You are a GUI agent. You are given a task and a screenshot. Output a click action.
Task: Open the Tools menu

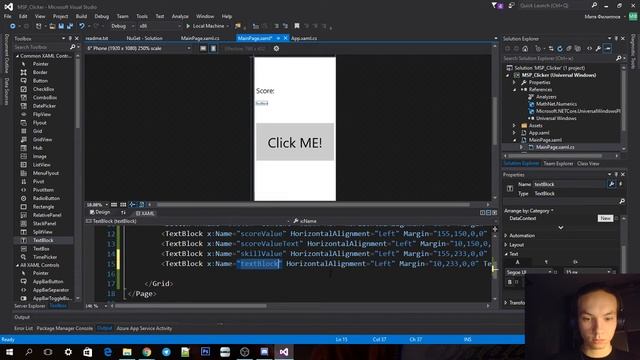(142, 16)
